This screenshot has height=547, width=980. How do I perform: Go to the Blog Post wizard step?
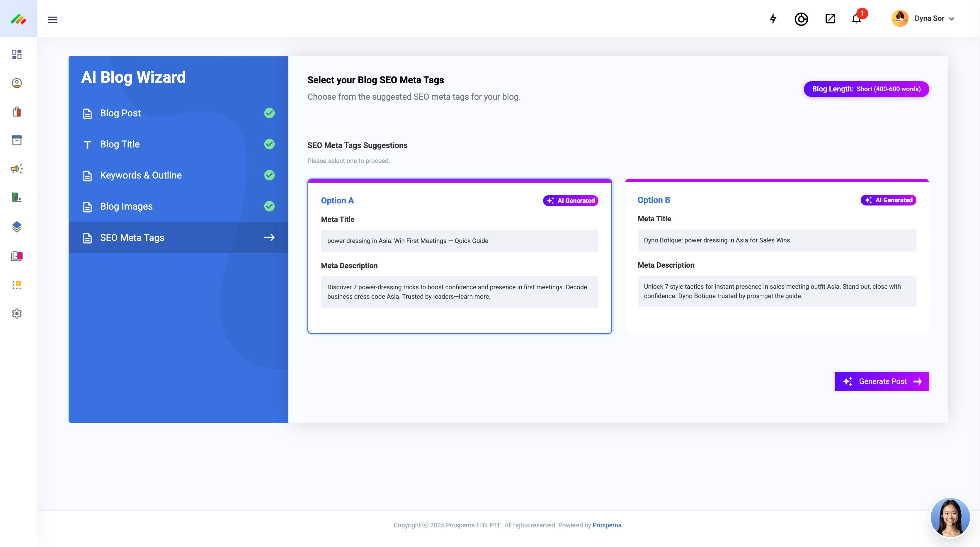click(178, 113)
